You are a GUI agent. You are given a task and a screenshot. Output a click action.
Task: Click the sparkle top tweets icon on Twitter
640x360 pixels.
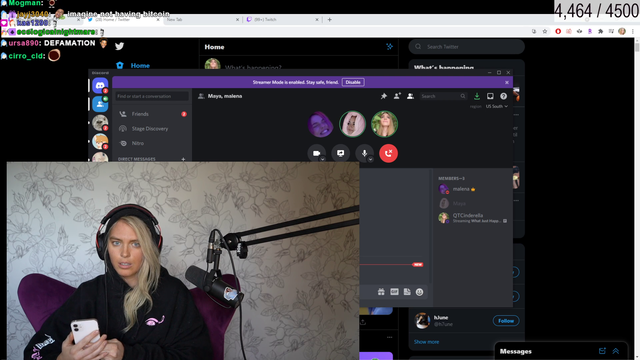point(389,47)
